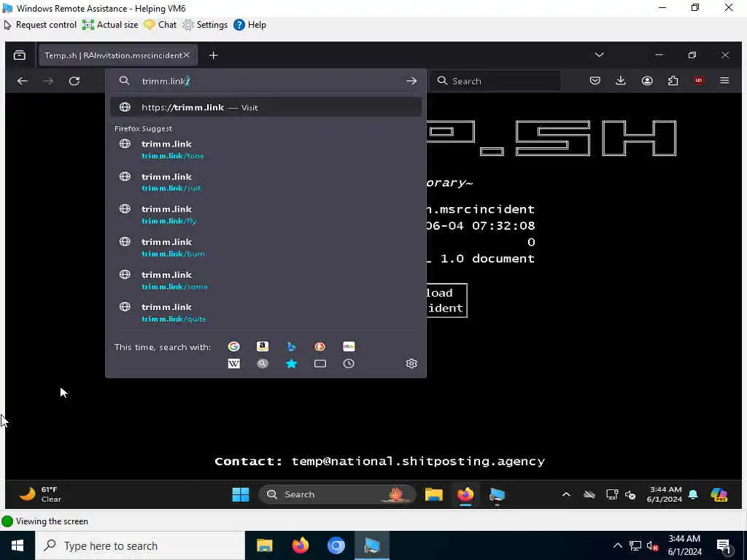Viewport: 747px width, 560px height.
Task: Open File Explorer on the remote taskbar
Action: [x=434, y=495]
